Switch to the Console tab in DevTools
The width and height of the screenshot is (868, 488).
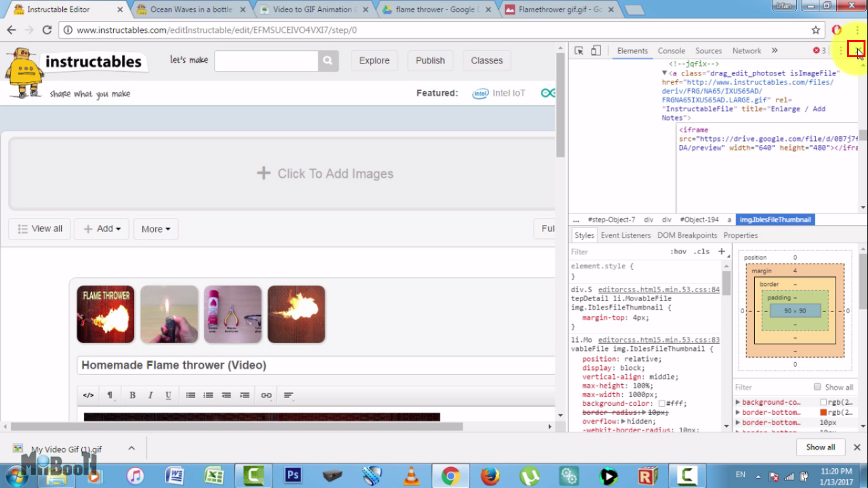click(x=671, y=51)
